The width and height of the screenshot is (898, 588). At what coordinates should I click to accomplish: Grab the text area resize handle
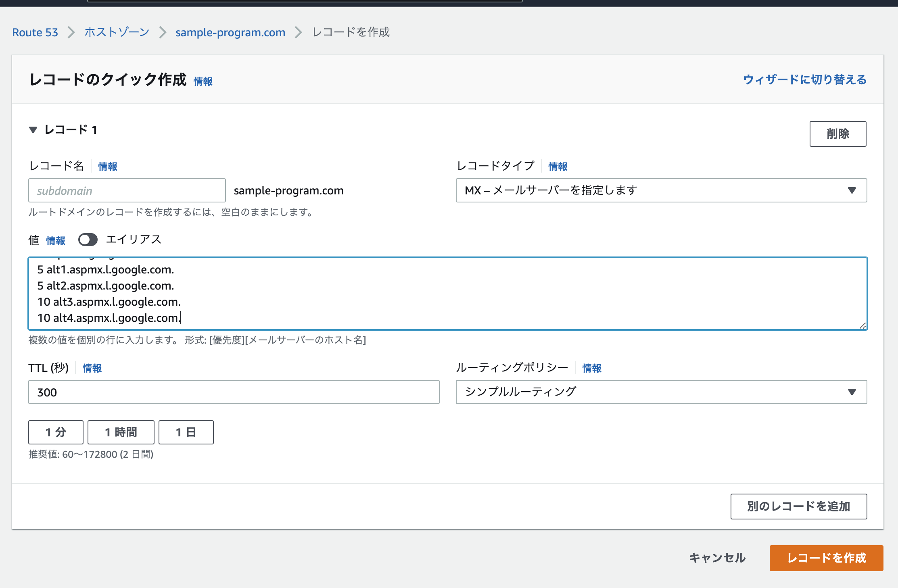click(x=862, y=325)
